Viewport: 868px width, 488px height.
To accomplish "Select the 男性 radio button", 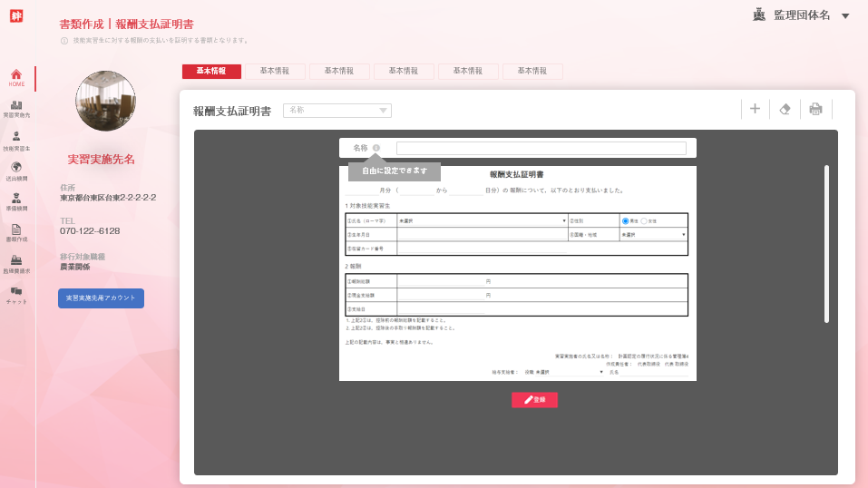I will tap(625, 220).
